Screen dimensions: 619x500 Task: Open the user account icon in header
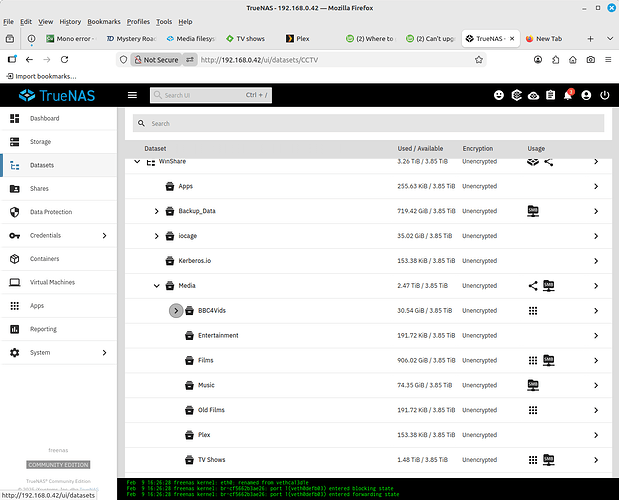tap(586, 95)
